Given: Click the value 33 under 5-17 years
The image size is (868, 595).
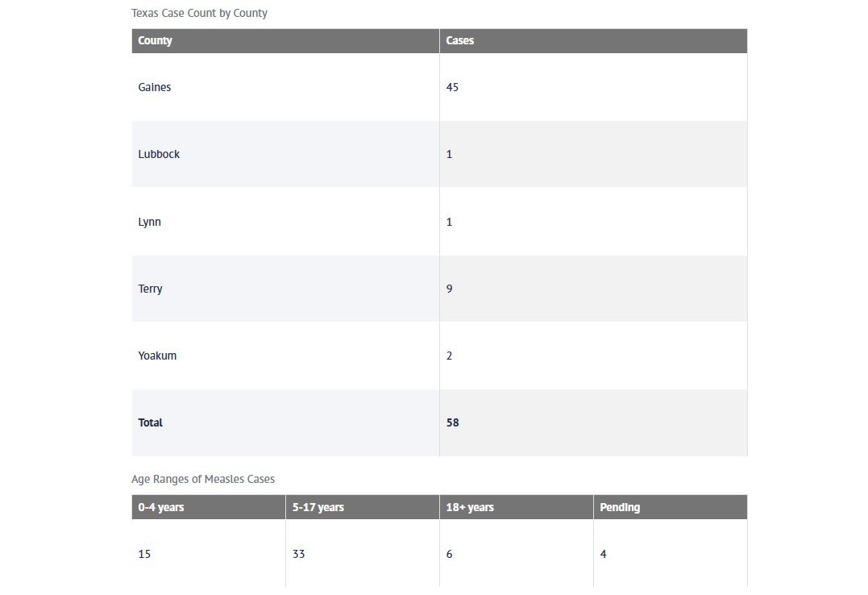Looking at the screenshot, I should click(x=299, y=554).
